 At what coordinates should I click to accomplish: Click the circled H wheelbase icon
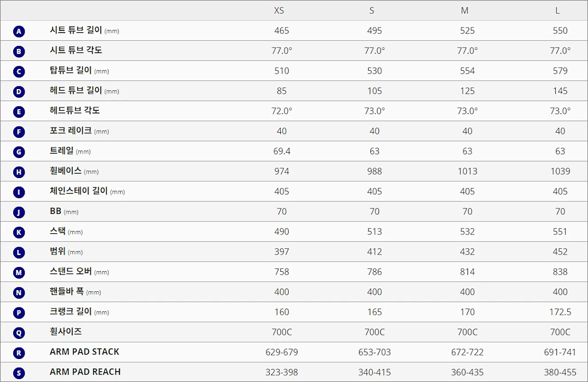tap(19, 172)
